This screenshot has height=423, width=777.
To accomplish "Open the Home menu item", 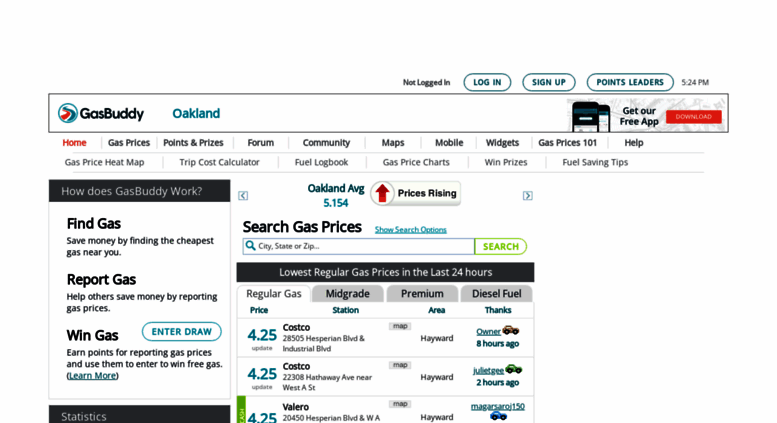I will coord(74,143).
